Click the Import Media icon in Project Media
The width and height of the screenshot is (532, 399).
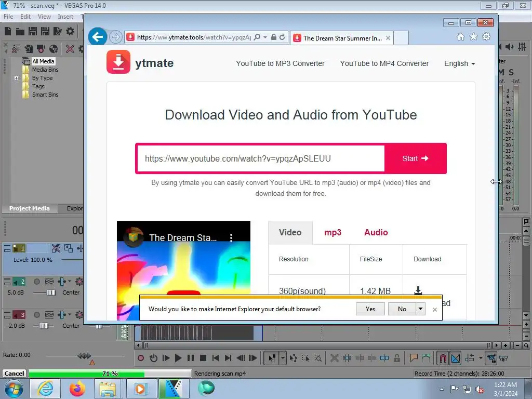coord(29,49)
